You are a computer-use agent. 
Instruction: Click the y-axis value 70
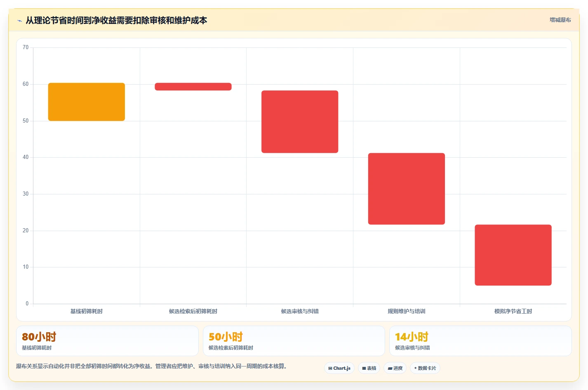[26, 47]
